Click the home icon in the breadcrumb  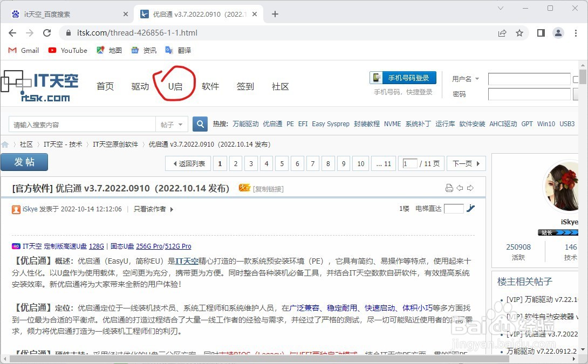coord(5,145)
